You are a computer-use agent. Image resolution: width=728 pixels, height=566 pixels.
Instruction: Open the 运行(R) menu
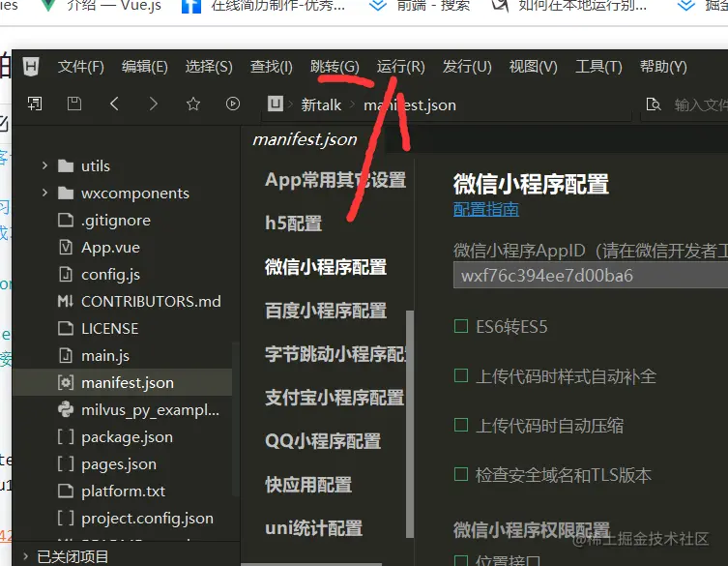click(400, 67)
